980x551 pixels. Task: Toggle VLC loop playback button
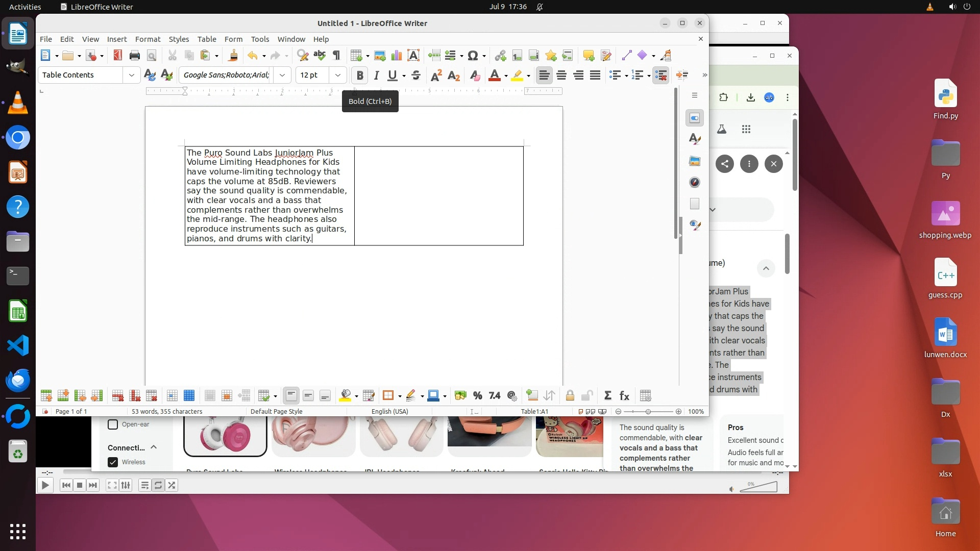pyautogui.click(x=158, y=486)
